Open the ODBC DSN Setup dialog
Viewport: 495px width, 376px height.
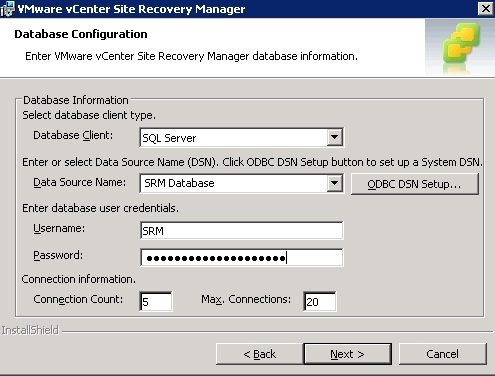click(x=415, y=184)
